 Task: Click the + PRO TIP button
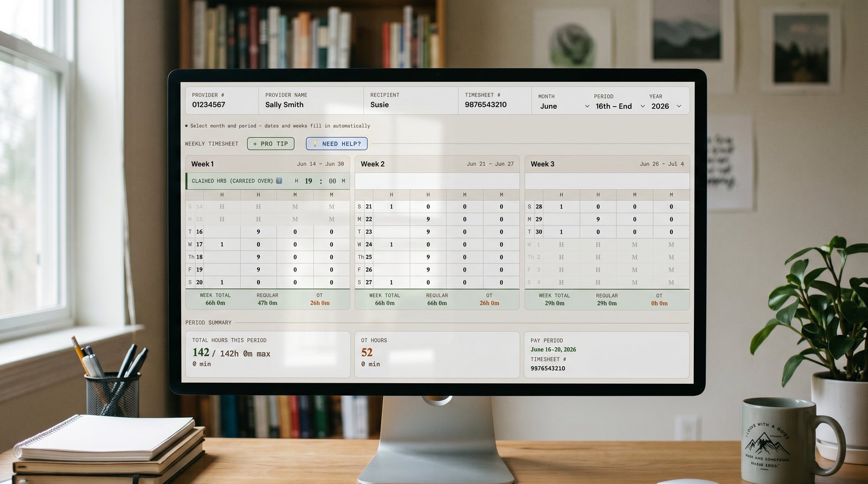click(x=271, y=144)
